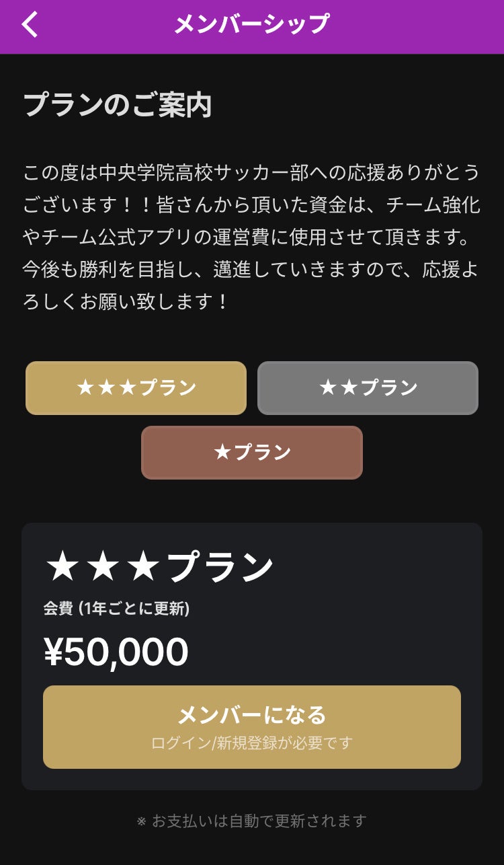Viewport: 504px width, 865px height.
Task: Click the プランのご案内 heading
Action: point(118,106)
